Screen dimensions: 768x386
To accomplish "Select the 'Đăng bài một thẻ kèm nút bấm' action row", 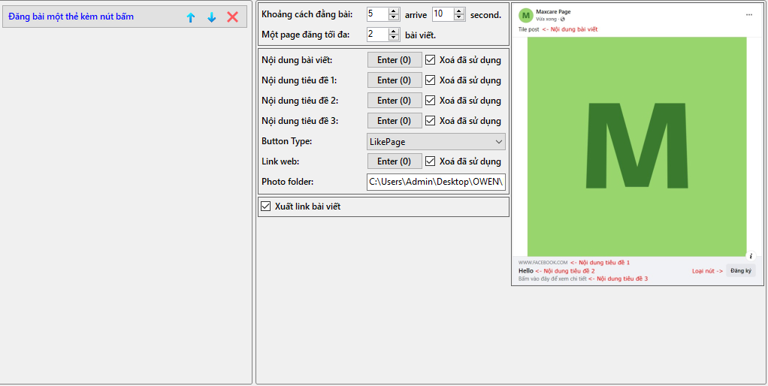I will [x=124, y=17].
